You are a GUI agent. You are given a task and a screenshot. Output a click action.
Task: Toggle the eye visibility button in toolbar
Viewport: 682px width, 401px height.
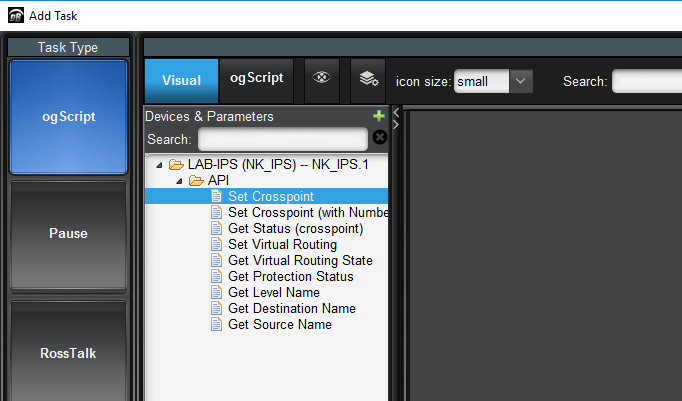pos(322,80)
